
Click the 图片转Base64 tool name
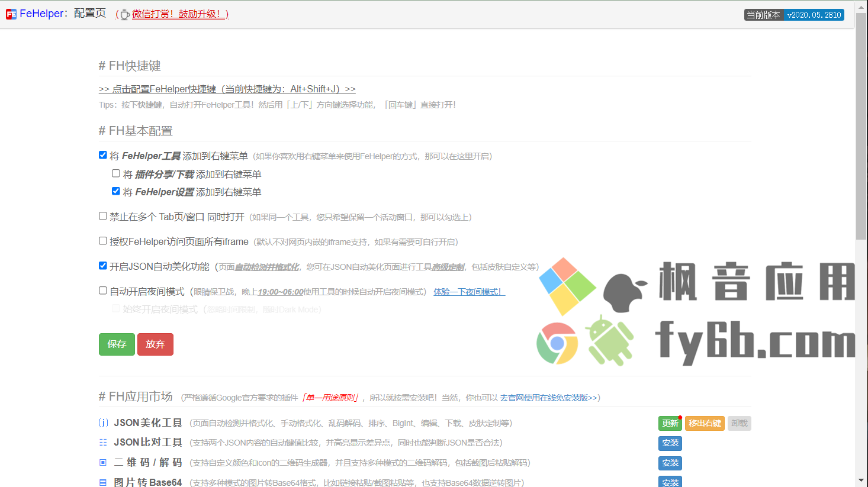(x=148, y=482)
